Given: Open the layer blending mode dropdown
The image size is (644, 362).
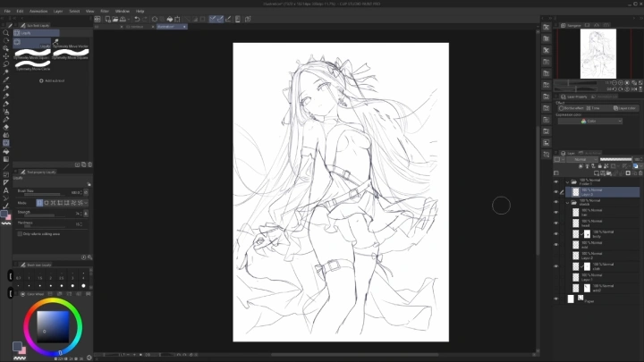Looking at the screenshot, I should 583,159.
